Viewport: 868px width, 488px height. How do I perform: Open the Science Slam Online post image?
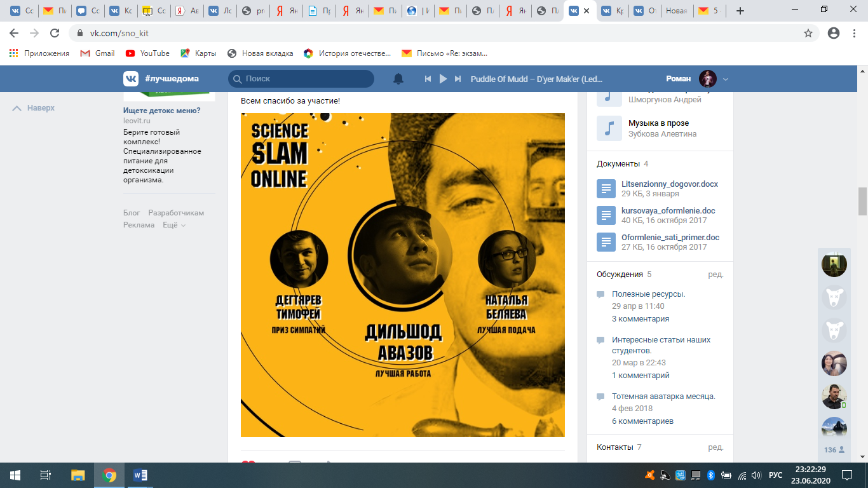402,274
